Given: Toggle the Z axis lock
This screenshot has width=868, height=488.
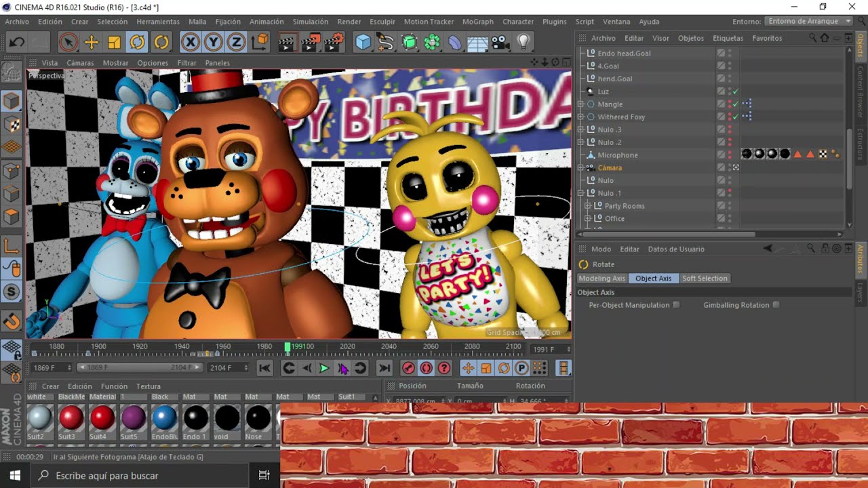Looking at the screenshot, I should point(236,43).
